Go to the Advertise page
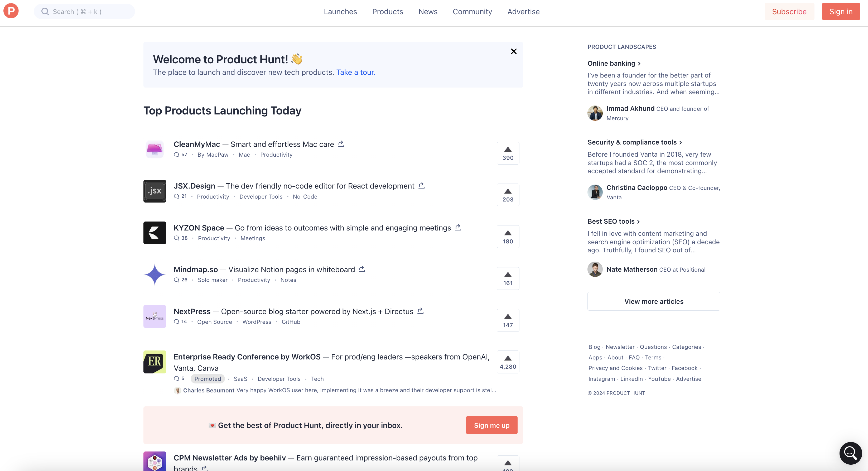The width and height of the screenshot is (868, 471). (524, 12)
